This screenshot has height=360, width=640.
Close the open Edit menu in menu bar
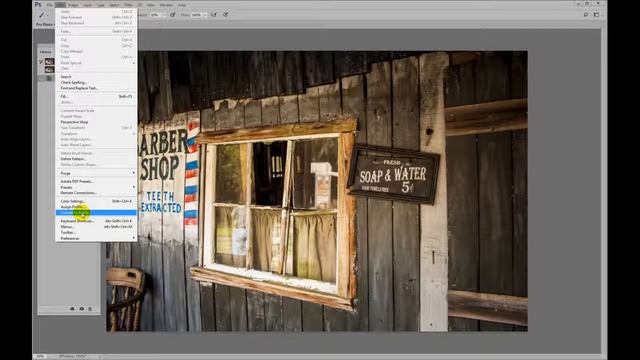pyautogui.click(x=60, y=5)
